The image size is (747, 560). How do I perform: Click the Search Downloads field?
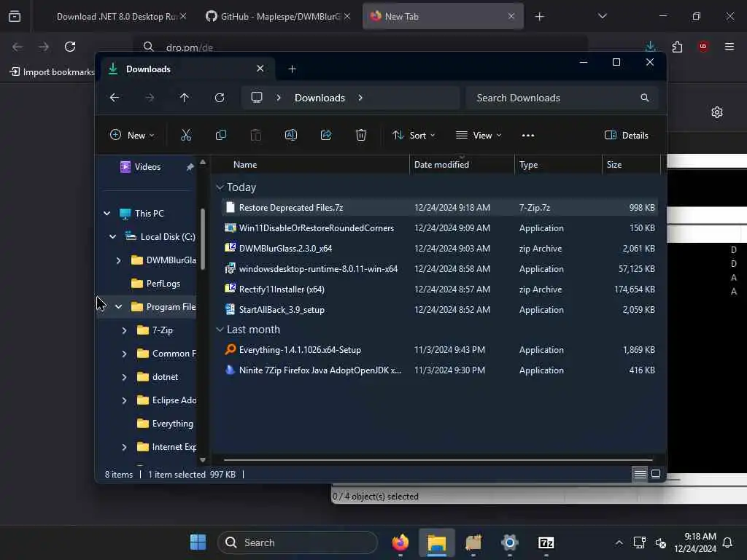pyautogui.click(x=562, y=98)
